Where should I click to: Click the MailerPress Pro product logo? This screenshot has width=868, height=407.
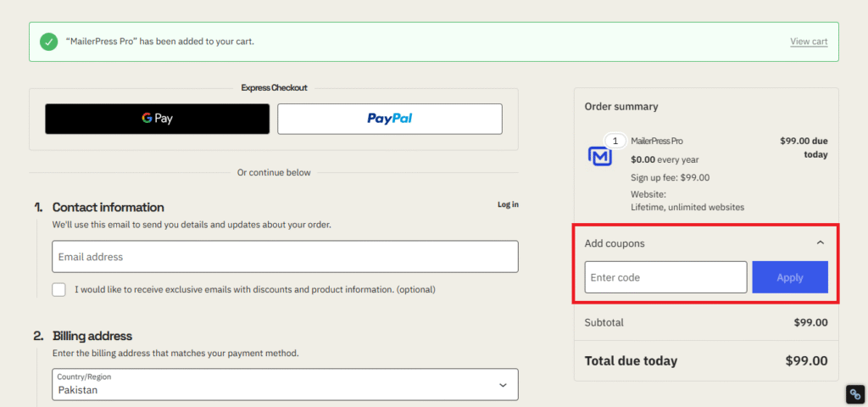pyautogui.click(x=600, y=156)
